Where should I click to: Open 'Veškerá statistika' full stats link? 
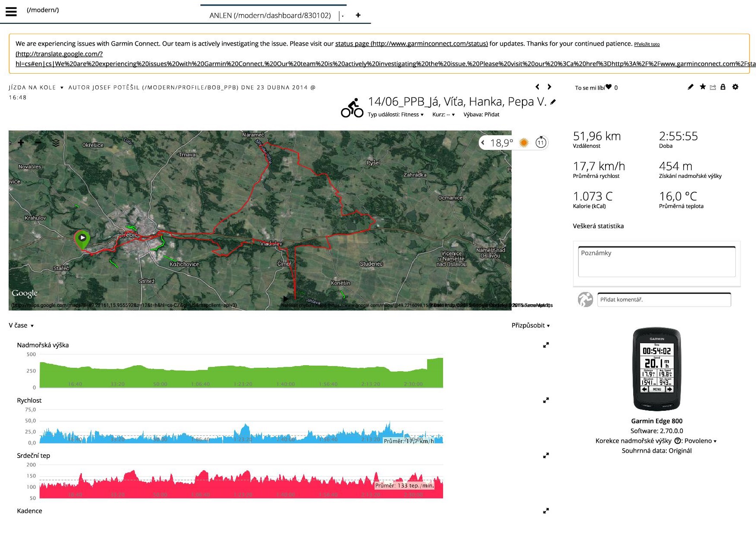598,226
